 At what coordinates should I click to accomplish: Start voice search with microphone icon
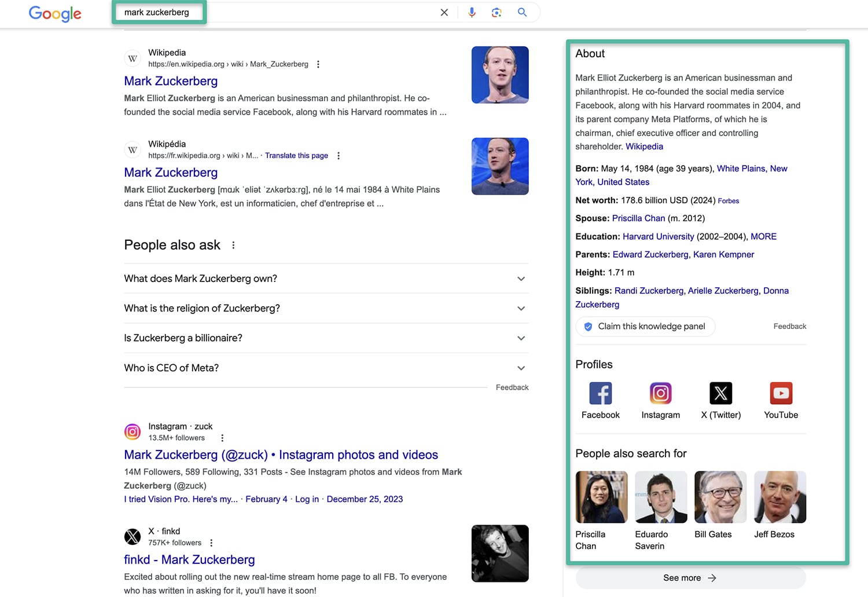tap(472, 12)
